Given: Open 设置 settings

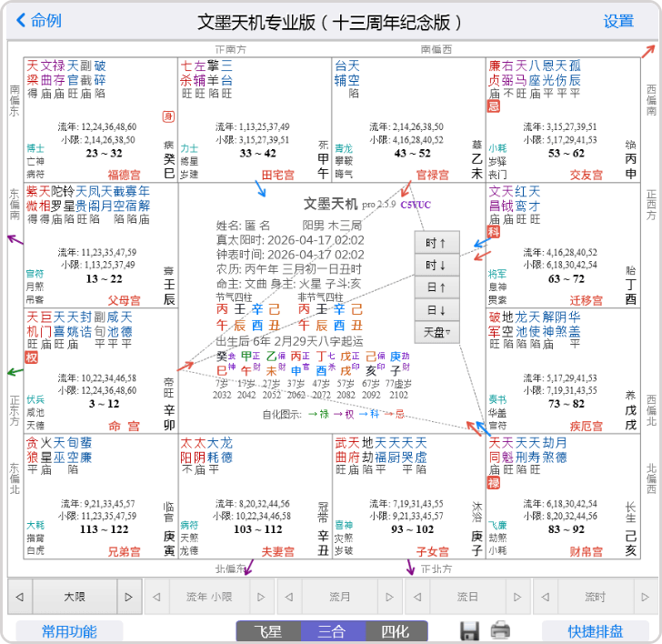Looking at the screenshot, I should point(618,21).
